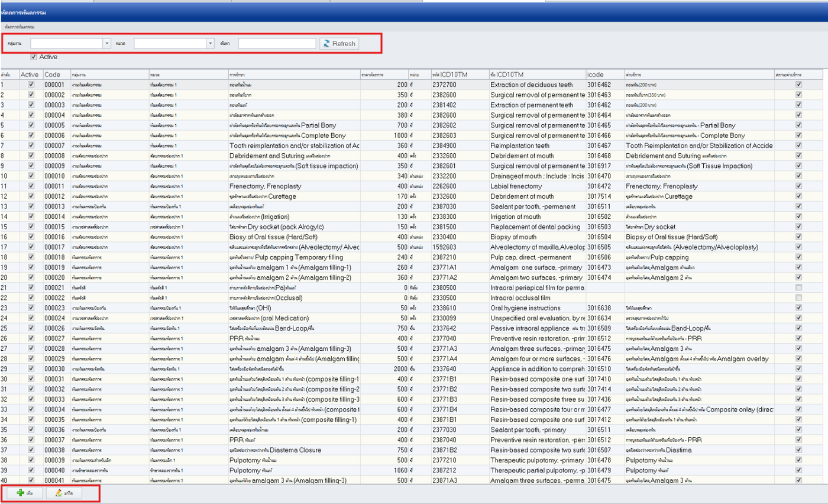Toggle Active checkbox in row 000021
This screenshot has width=828, height=504.
click(x=31, y=287)
